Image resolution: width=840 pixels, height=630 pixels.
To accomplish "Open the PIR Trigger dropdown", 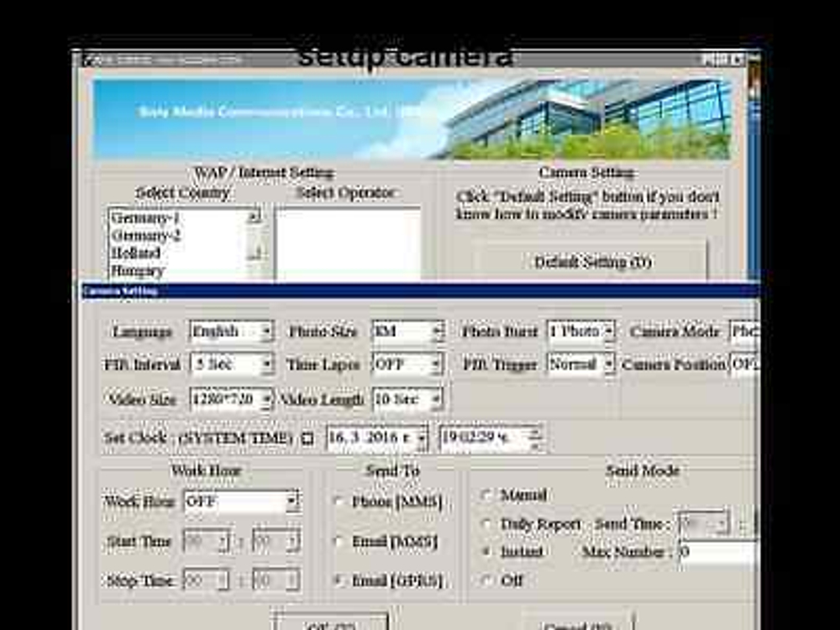I will [607, 365].
